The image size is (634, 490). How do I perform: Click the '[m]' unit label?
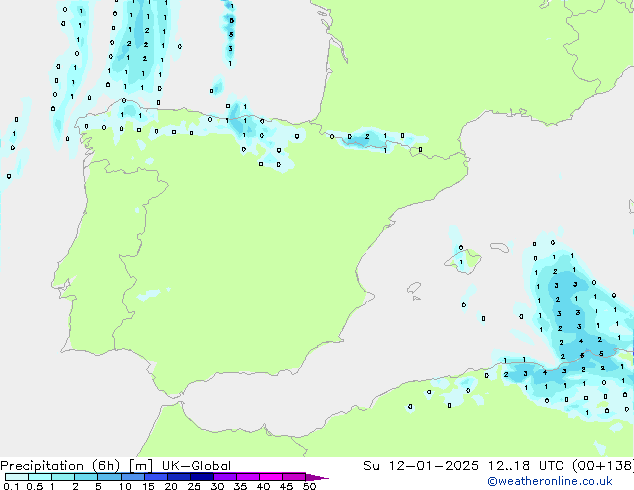141,466
